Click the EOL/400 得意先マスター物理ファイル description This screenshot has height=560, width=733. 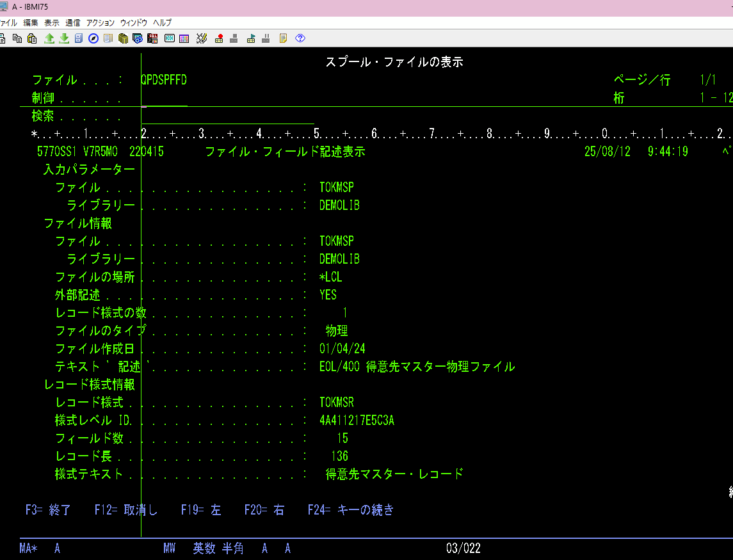click(417, 367)
